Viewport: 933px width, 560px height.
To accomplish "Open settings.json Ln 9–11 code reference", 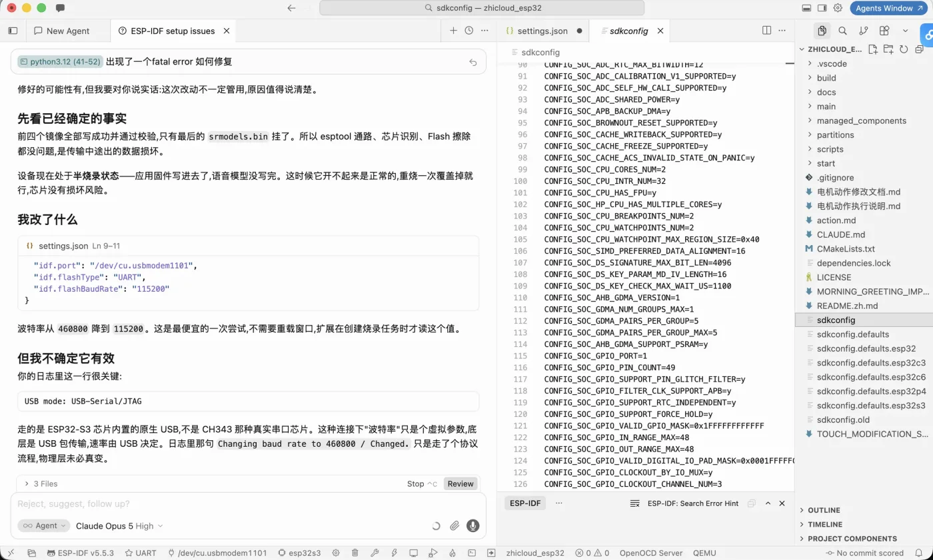I will (x=73, y=246).
